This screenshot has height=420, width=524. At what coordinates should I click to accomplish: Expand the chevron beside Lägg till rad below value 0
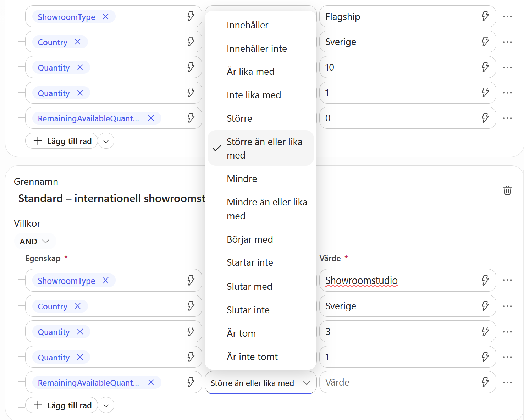point(106,141)
